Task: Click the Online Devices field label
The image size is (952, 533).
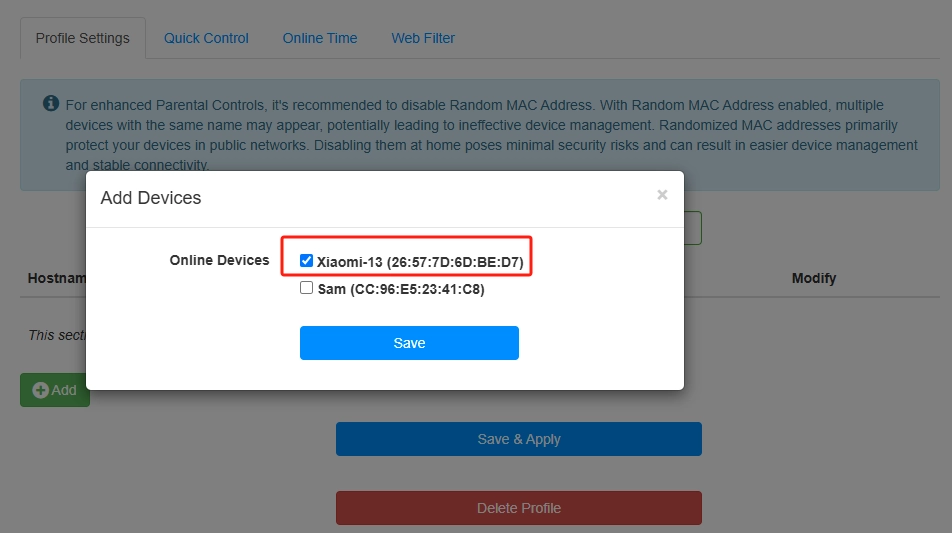Action: point(219,260)
